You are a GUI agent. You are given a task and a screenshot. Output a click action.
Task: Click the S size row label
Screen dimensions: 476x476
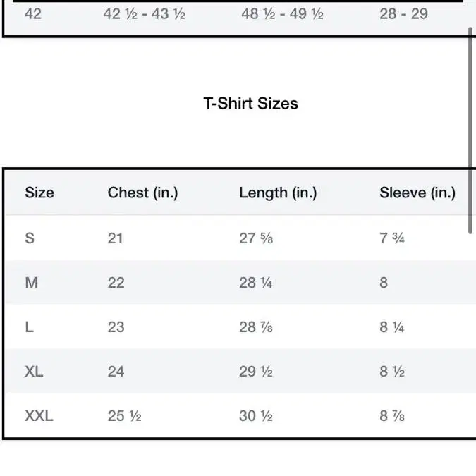(x=30, y=238)
